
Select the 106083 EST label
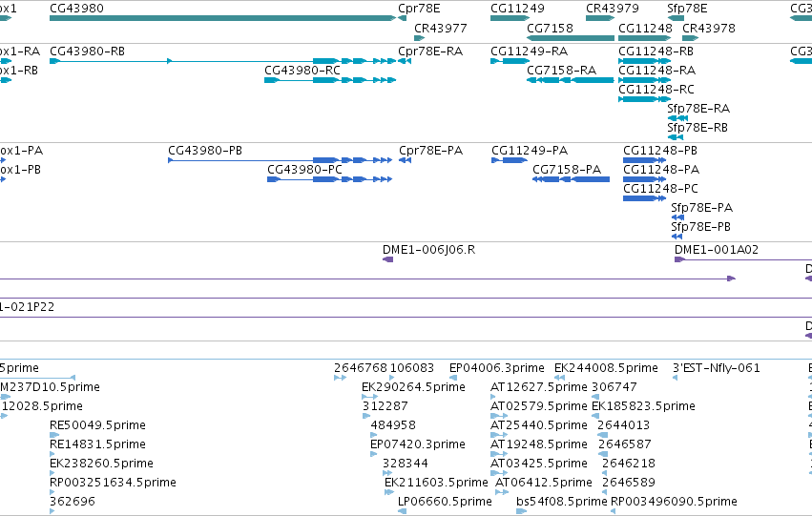(x=411, y=368)
